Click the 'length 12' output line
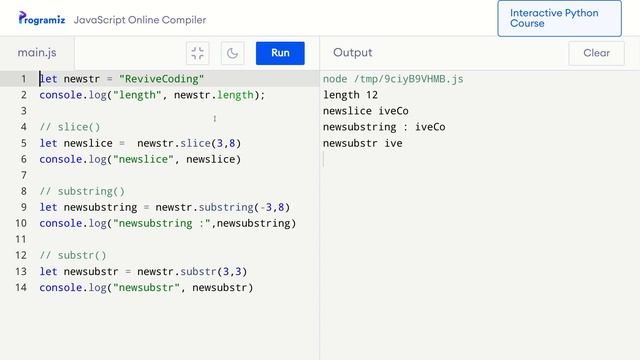 pyautogui.click(x=350, y=95)
